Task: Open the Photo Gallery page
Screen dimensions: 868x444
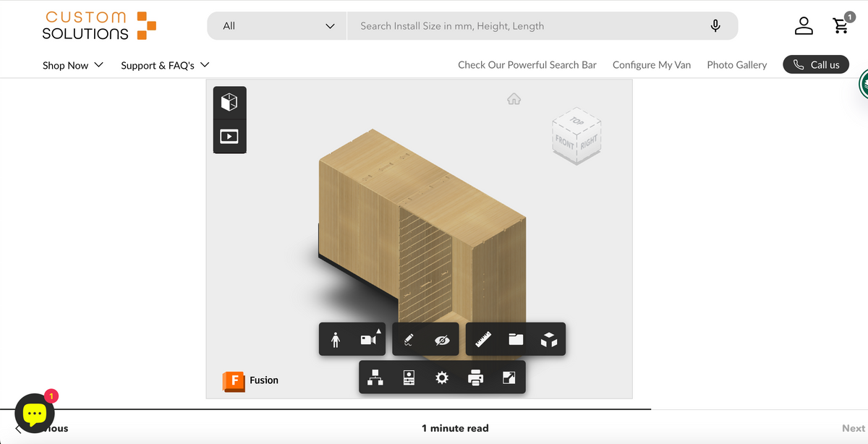Action: click(737, 65)
